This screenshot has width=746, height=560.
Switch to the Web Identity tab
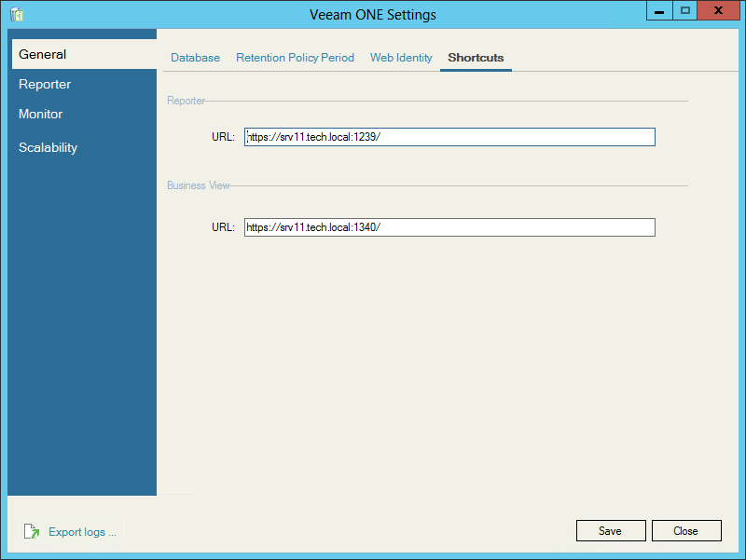[401, 58]
